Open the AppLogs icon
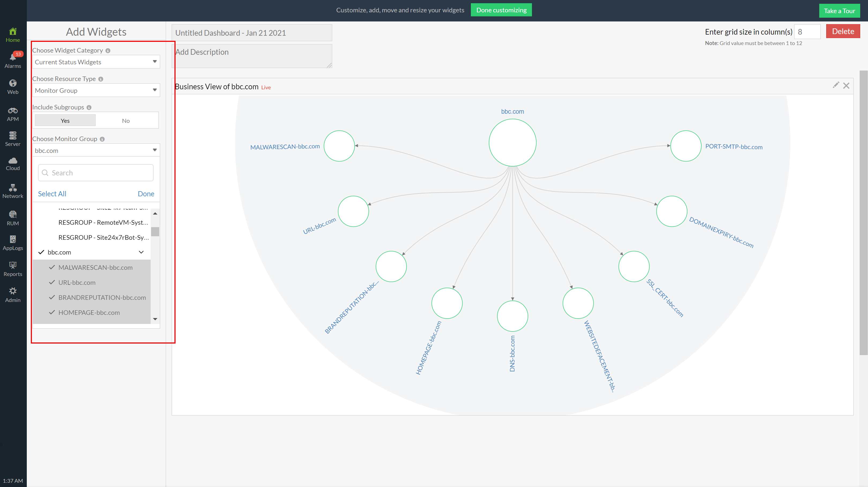868x487 pixels. [13, 239]
